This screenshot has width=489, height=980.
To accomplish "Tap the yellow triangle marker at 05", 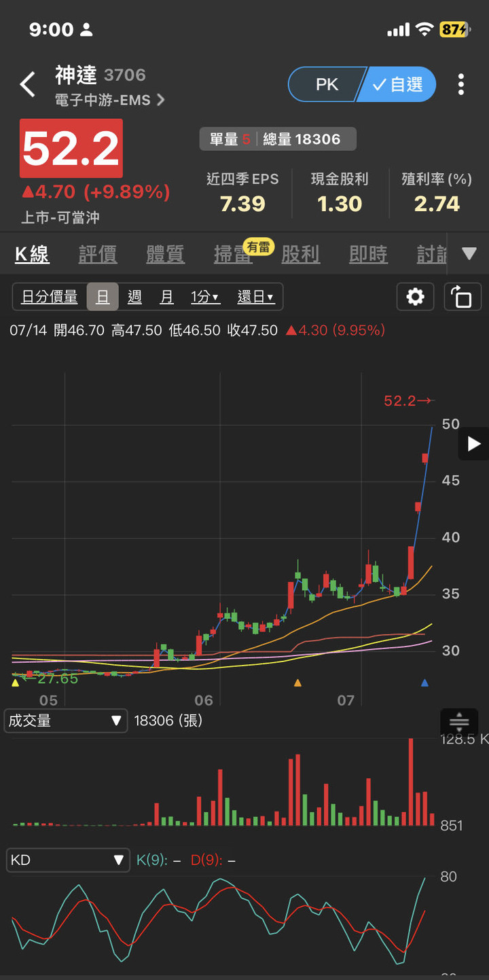I will (16, 683).
